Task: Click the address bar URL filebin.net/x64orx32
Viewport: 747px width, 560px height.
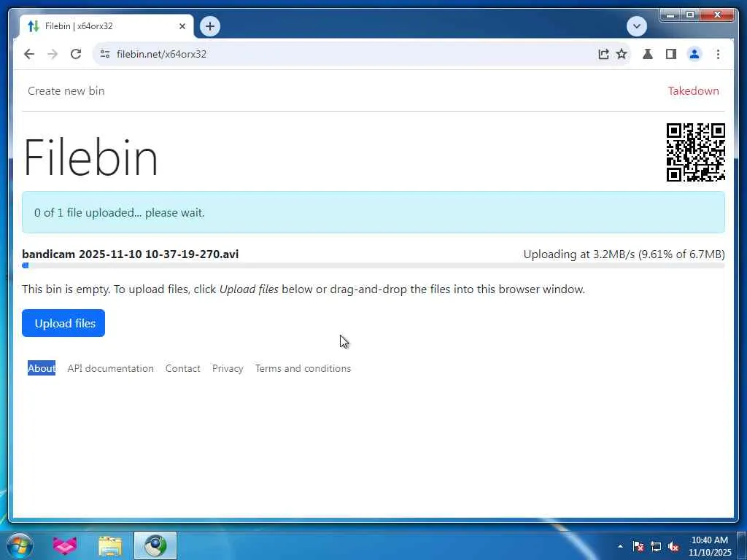Action: pos(161,54)
